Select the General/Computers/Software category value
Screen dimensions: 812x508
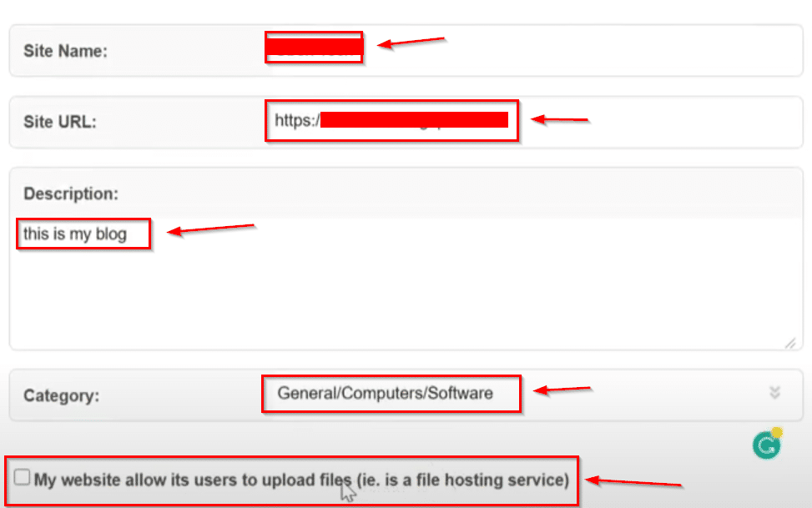(385, 393)
